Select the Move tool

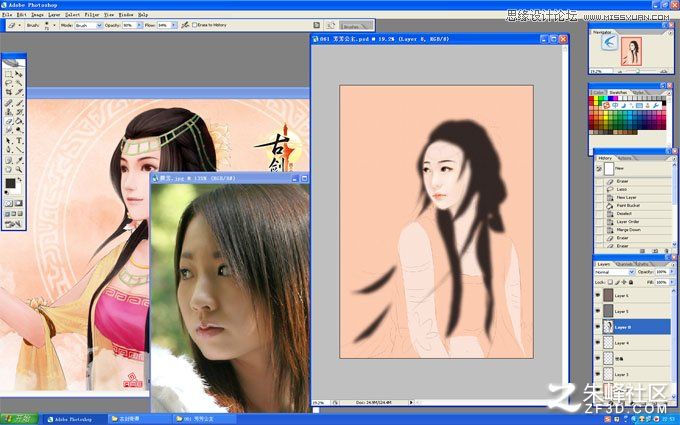[19, 74]
